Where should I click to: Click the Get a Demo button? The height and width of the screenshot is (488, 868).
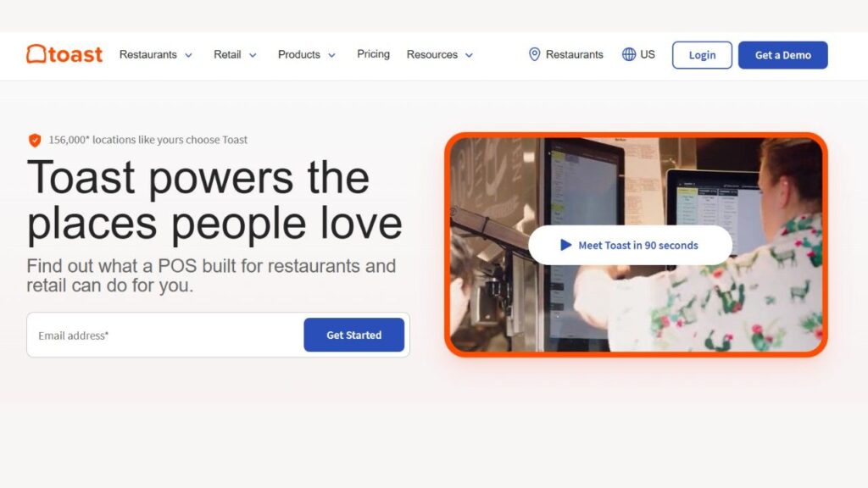782,54
